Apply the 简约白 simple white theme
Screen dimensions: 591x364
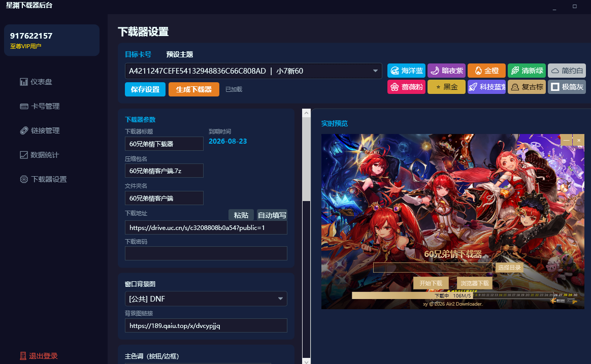pos(567,71)
